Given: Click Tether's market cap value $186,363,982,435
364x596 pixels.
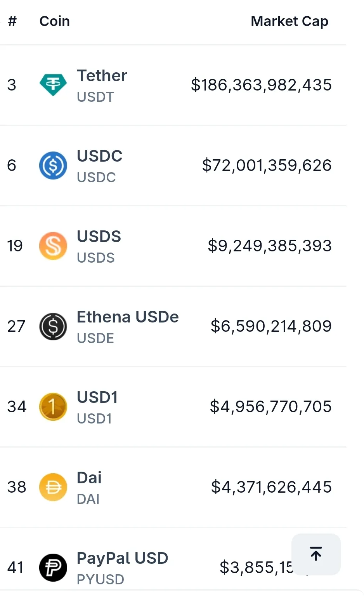Looking at the screenshot, I should (x=261, y=85).
